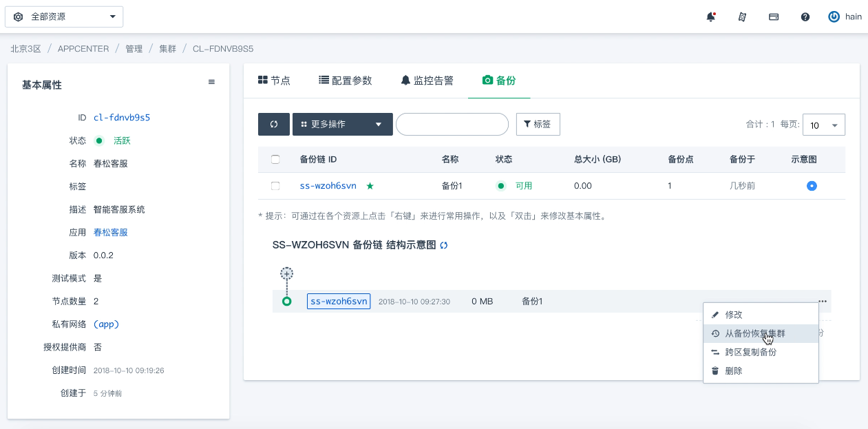Open the billing card icon
This screenshot has height=429, width=868.
point(774,17)
